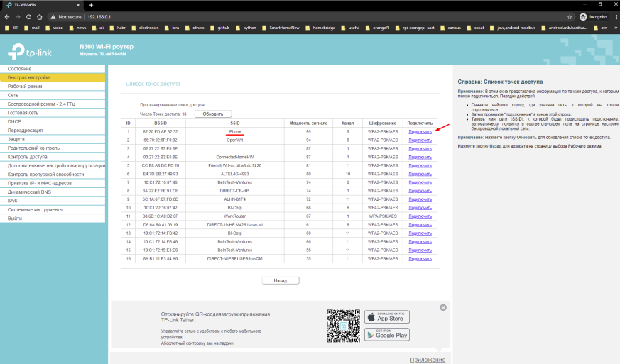Bookmark this page with the star icon
This screenshot has width=620, height=364.
[570, 17]
